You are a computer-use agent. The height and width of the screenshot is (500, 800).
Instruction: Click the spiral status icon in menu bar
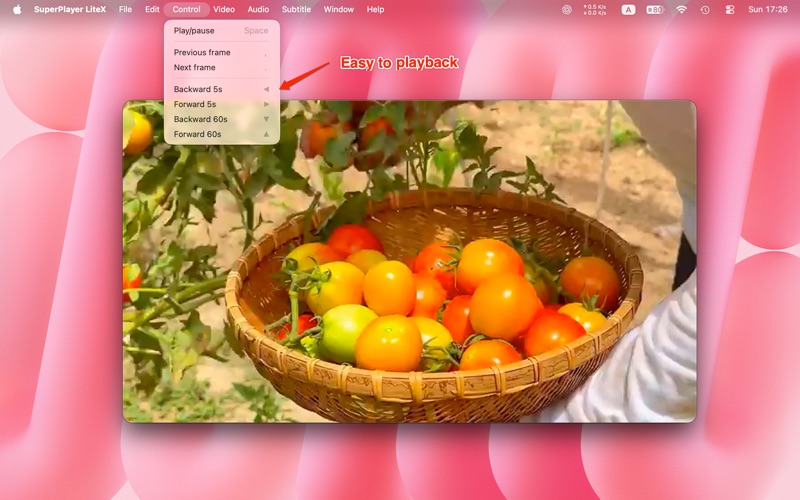566,9
